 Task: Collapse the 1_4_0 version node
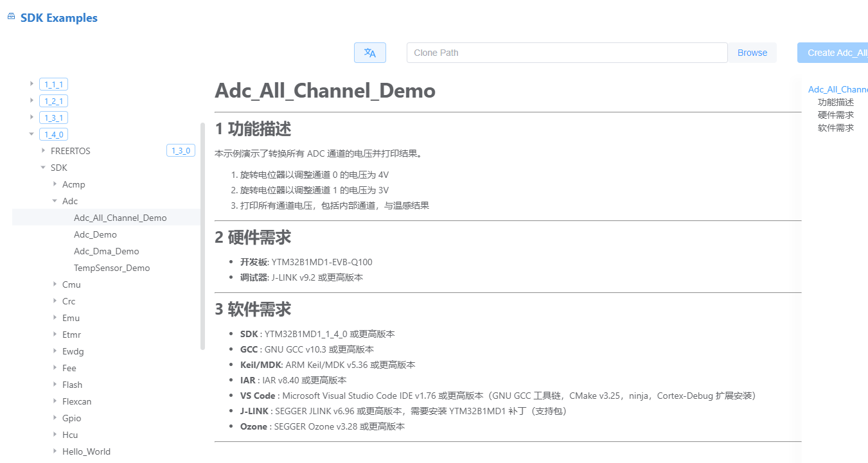point(31,134)
